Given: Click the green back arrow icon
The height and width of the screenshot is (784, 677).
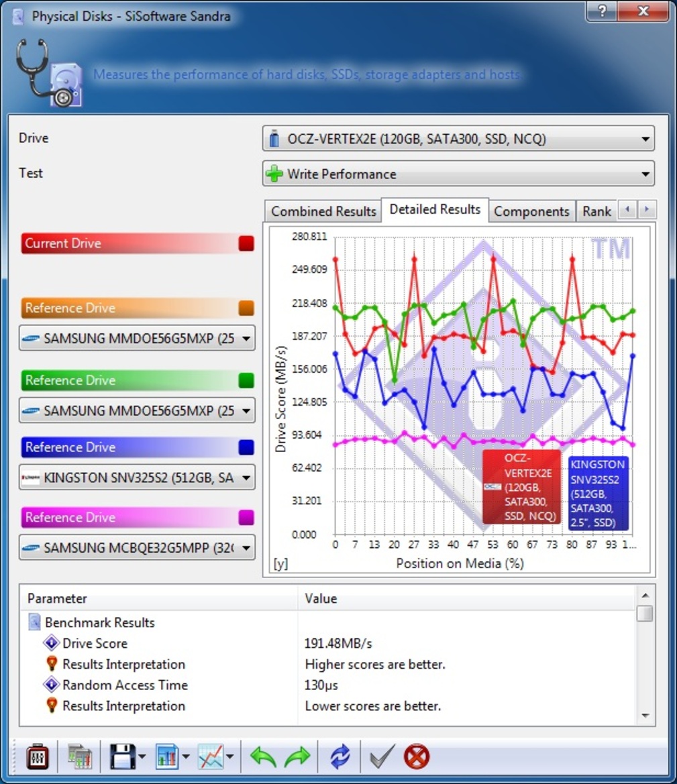Looking at the screenshot, I should click(x=263, y=757).
